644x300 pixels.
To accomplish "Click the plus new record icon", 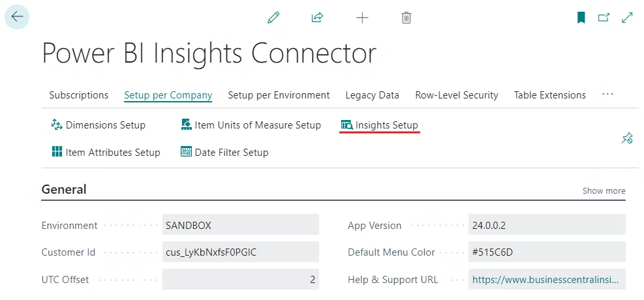I will click(362, 18).
